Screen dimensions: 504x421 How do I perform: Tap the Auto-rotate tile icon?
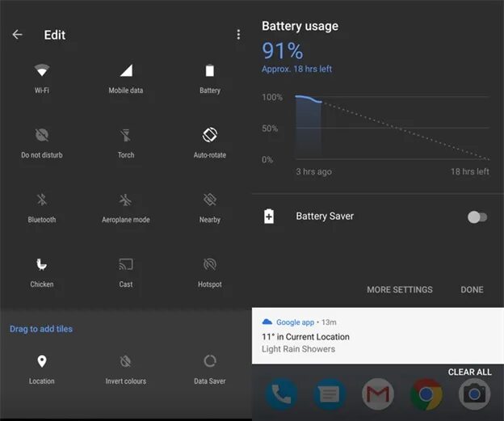tap(209, 135)
